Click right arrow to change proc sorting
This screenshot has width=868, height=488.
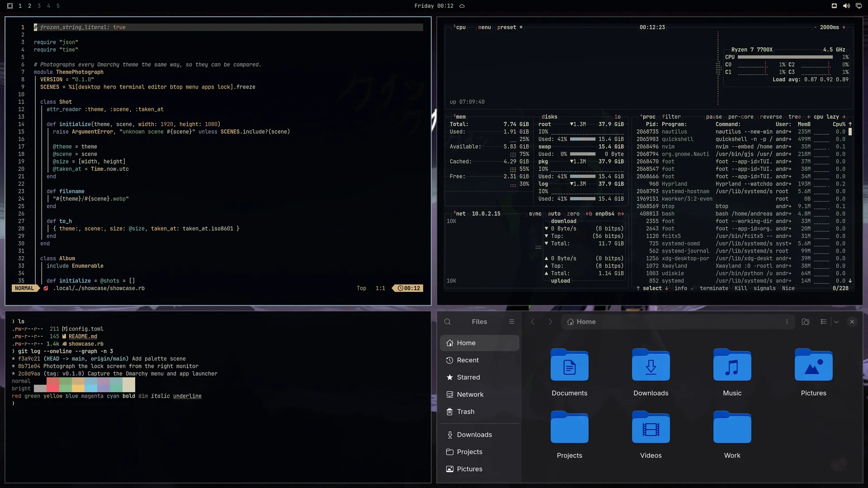844,117
